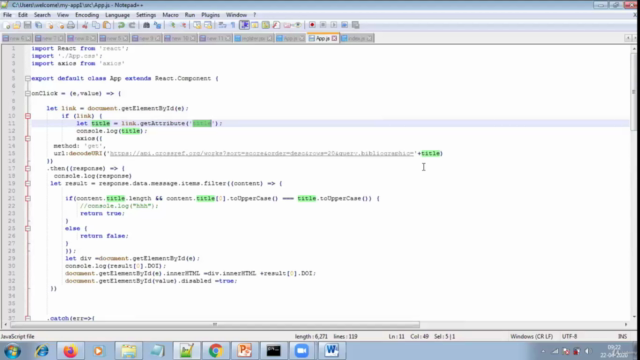Toggle the Monitoring eye icon in toolbar
Viewport: 640px width, 360px height.
pos(298,25)
